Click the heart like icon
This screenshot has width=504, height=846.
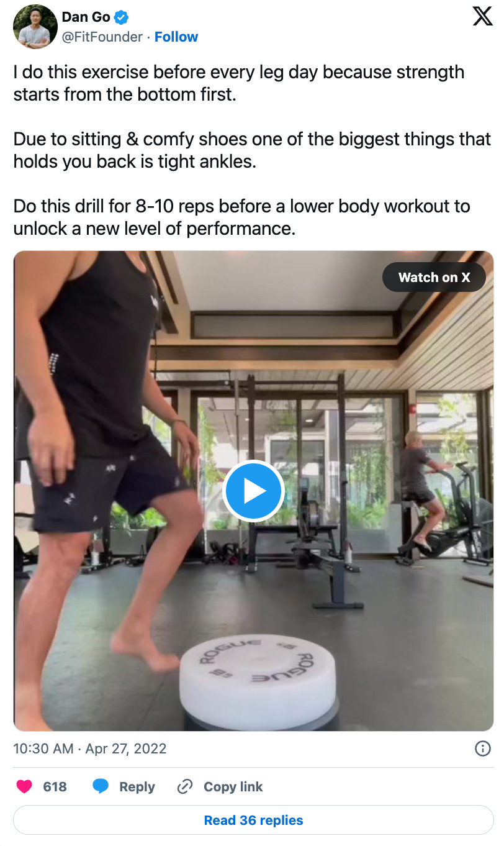(24, 786)
